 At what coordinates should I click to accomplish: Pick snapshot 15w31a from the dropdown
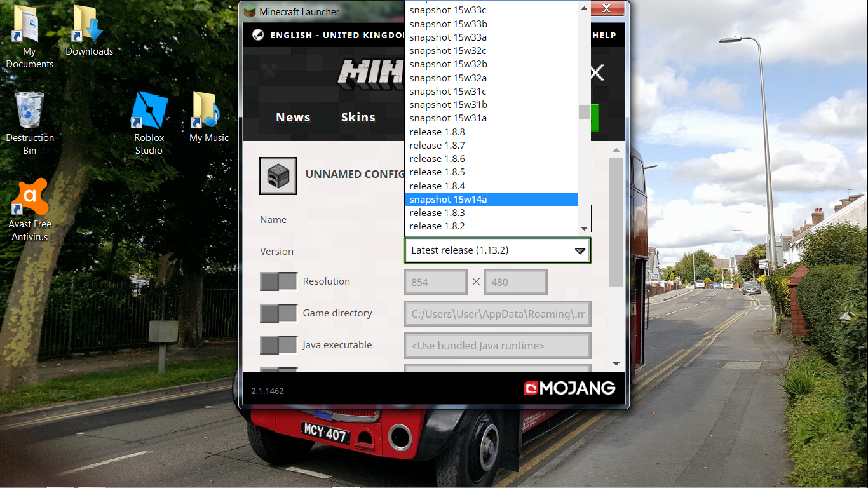point(491,118)
